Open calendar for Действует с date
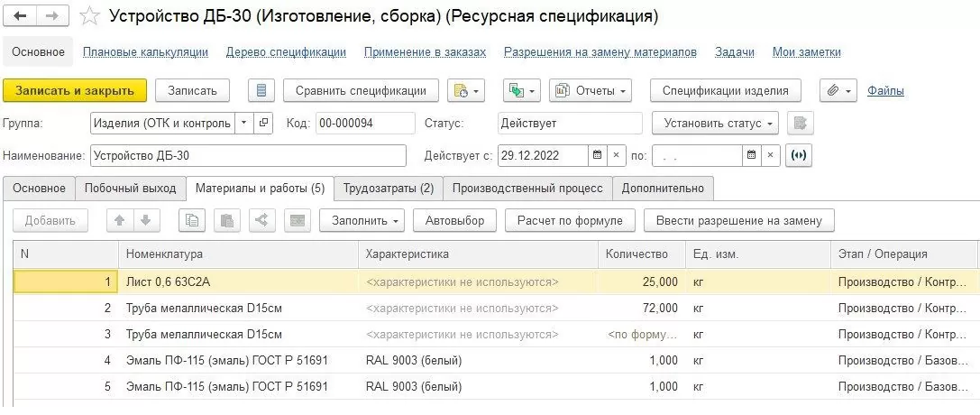Viewport: 980px width, 415px height. pyautogui.click(x=597, y=155)
